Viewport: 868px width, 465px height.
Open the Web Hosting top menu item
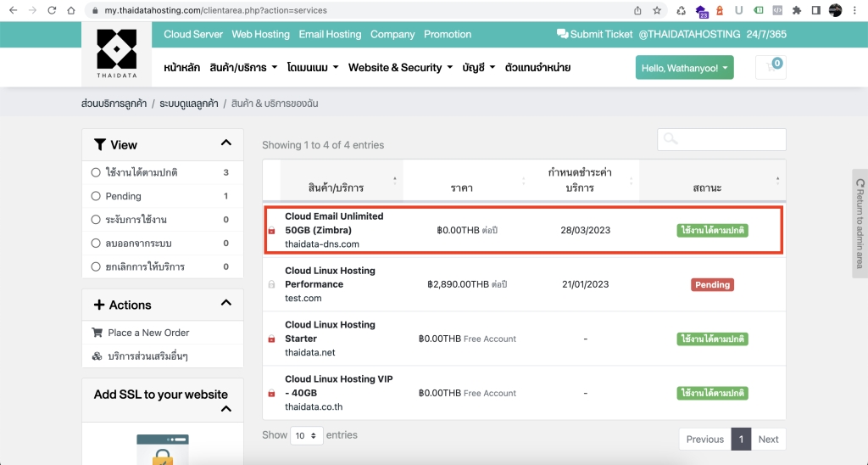coord(260,35)
